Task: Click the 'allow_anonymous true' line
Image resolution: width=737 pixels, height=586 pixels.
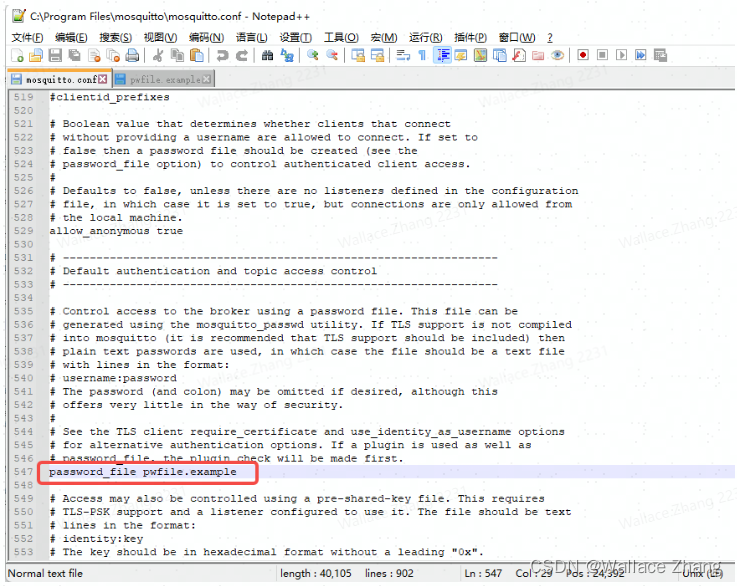Action: (116, 231)
